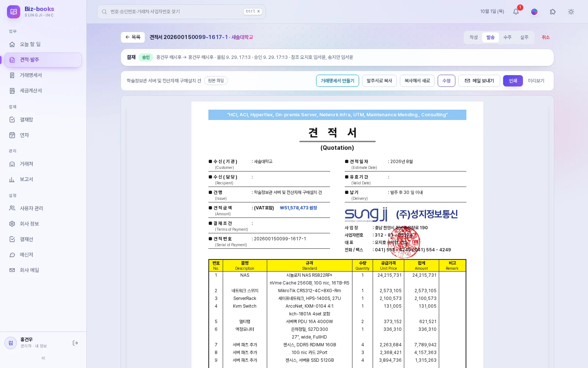Screen dimensions: 588x368
Task: Click the quoted amount ₩51,578,473 원정
Action: [298, 208]
